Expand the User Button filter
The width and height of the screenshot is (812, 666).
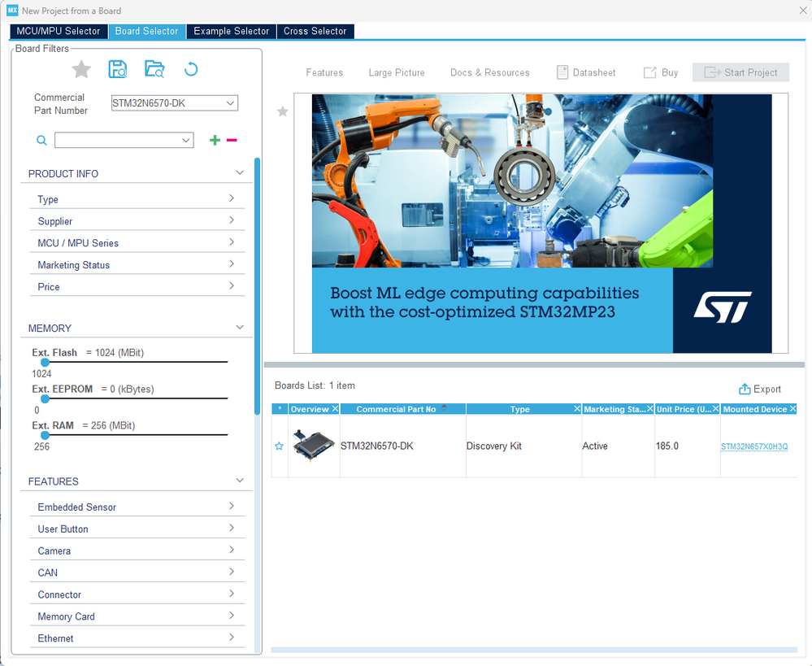tap(137, 529)
